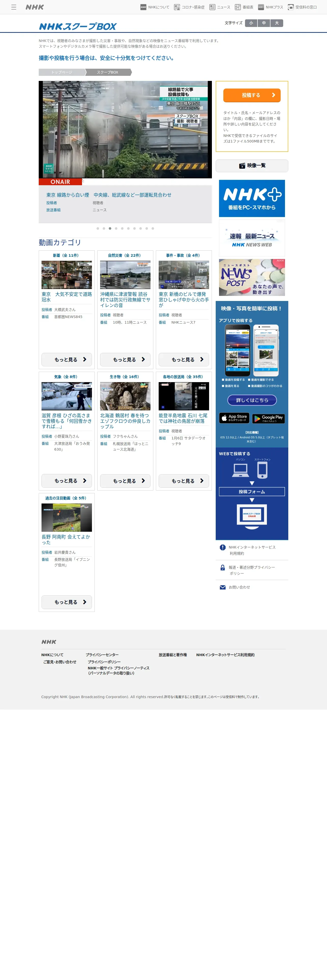Click もっと見る under 新着

point(67,359)
